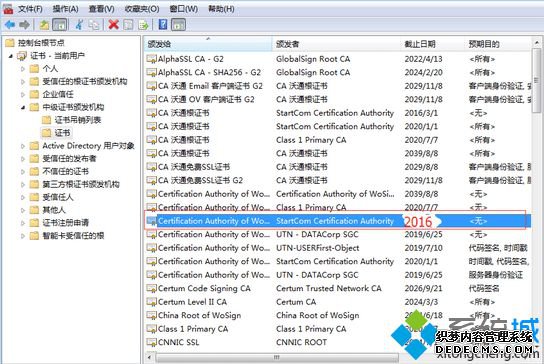
Task: Click the Copy toolbar icon
Action: [x=94, y=25]
